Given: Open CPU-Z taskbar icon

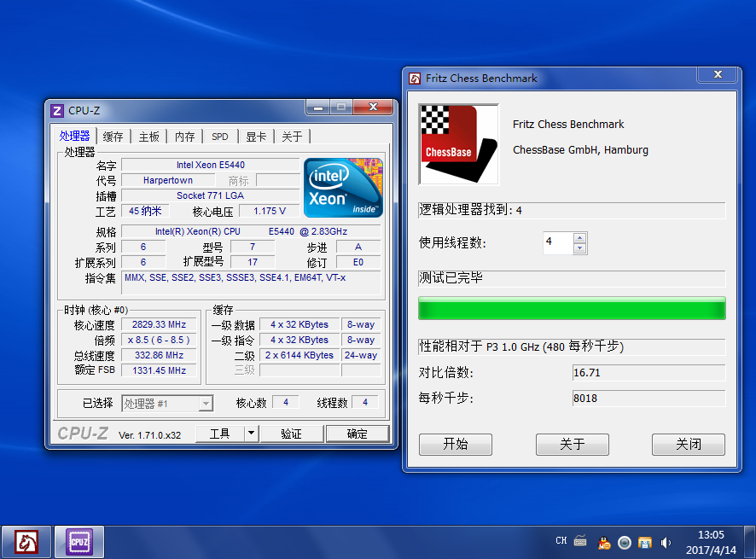Looking at the screenshot, I should [79, 542].
